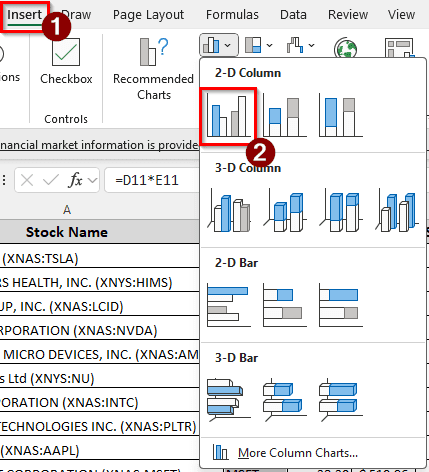
Task: Click the Waterfall chart icon
Action: pyautogui.click(x=295, y=45)
